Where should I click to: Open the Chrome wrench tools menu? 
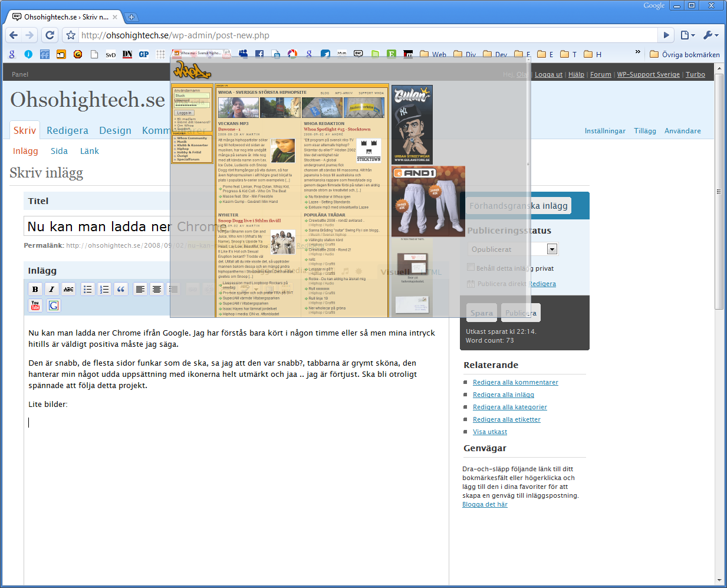tap(711, 35)
